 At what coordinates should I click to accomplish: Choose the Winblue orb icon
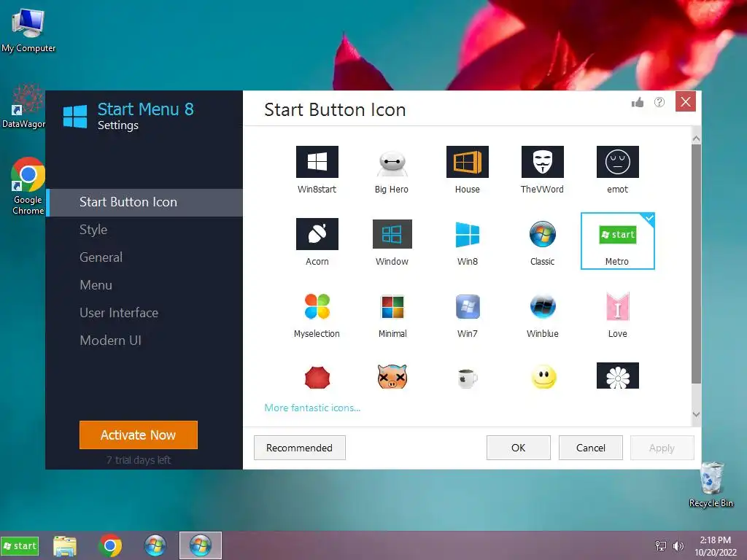542,314
